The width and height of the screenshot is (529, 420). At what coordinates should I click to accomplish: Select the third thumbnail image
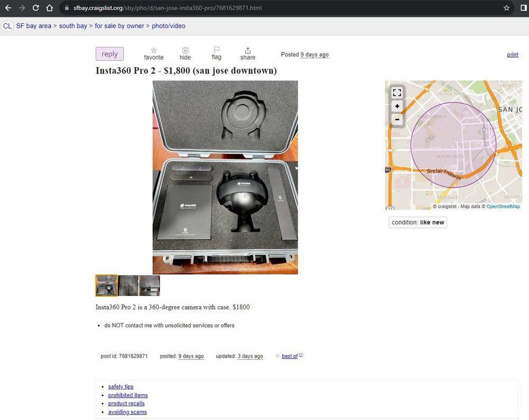tap(149, 286)
